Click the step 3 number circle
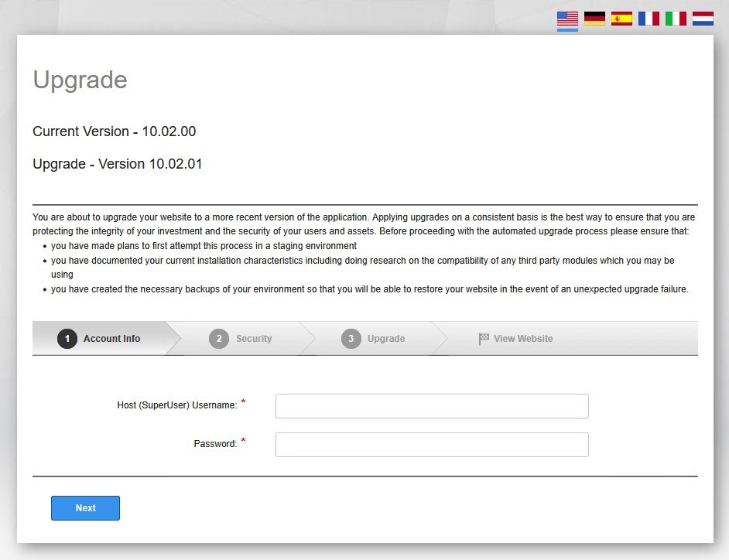This screenshot has height=560, width=729. pos(351,339)
